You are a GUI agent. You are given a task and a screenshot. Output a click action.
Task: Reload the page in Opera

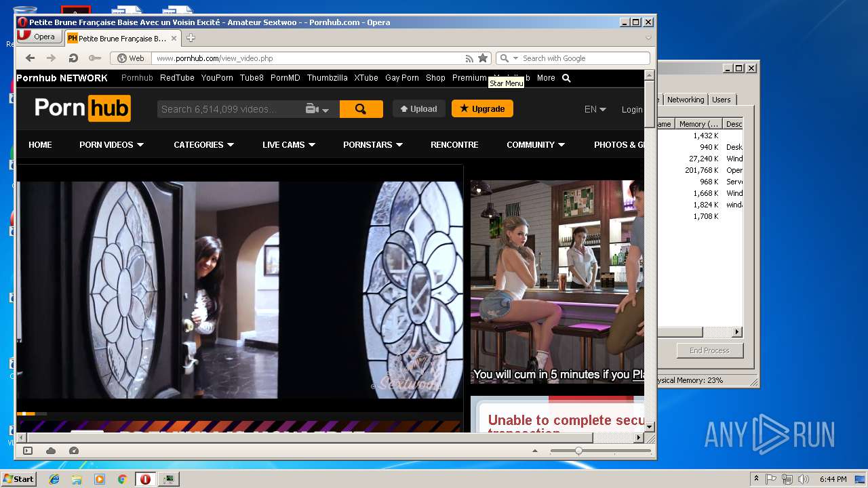[73, 58]
